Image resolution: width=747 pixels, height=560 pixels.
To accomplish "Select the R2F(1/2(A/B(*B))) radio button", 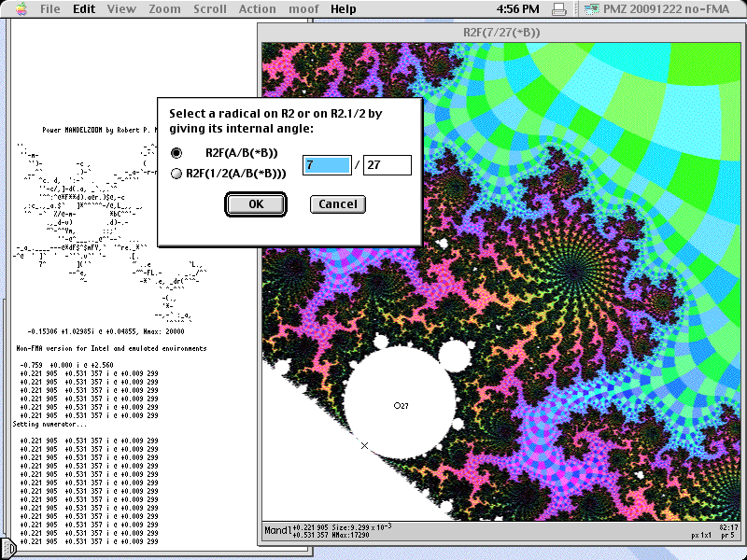I will pos(176,174).
